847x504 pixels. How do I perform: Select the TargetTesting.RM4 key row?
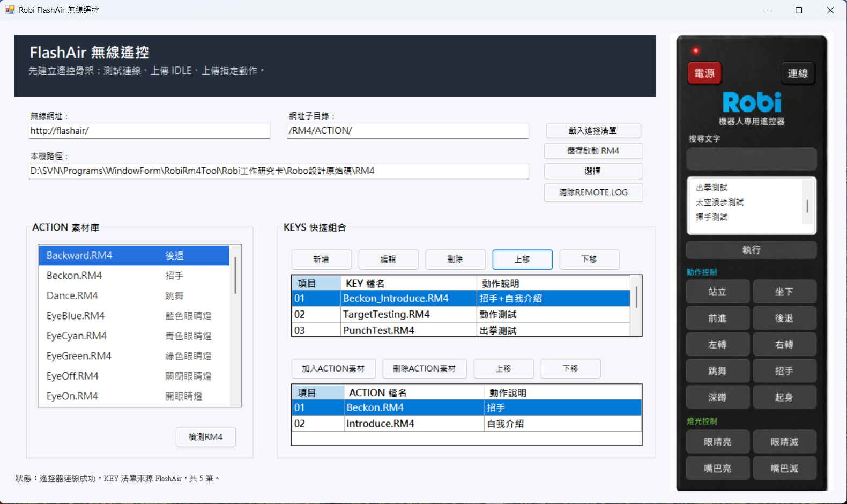[461, 315]
